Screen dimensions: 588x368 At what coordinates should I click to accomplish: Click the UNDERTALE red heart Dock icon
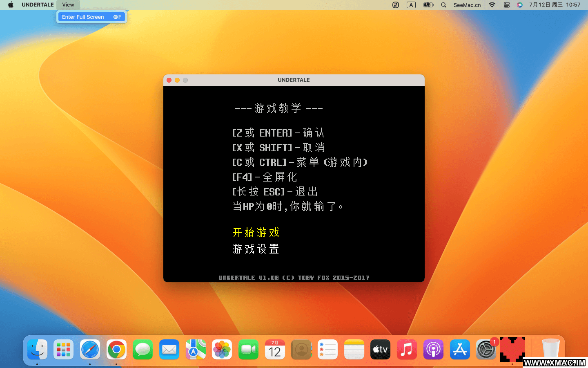point(512,350)
